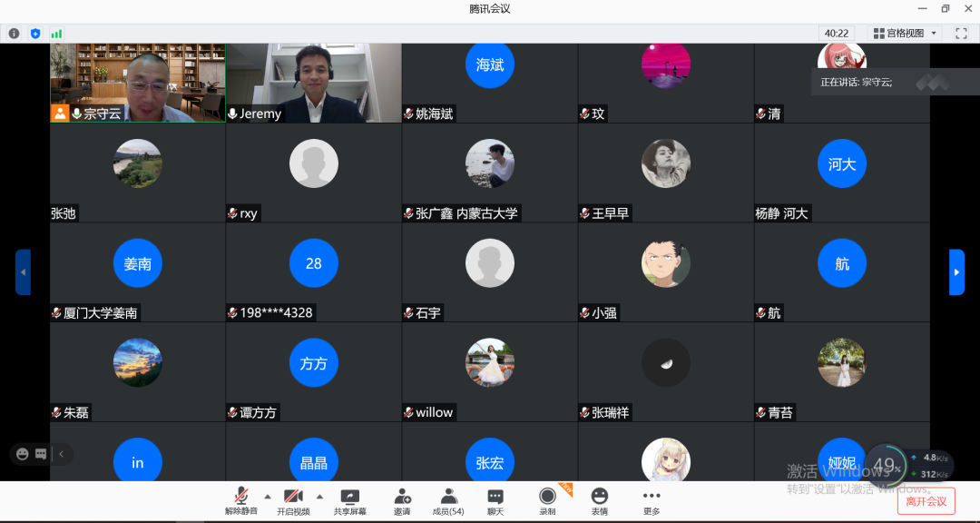The height and width of the screenshot is (523, 980).
Task: Click Jeremy's microphone status icon
Action: pos(232,113)
